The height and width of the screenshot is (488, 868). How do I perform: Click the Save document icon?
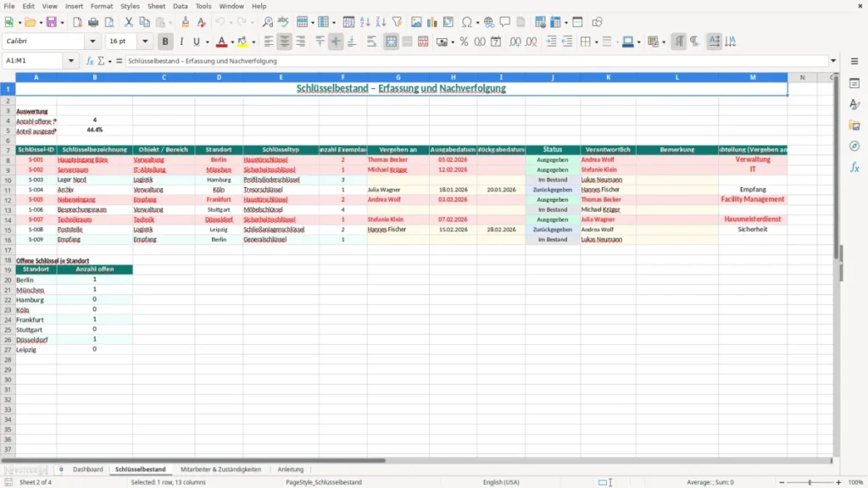[x=52, y=22]
